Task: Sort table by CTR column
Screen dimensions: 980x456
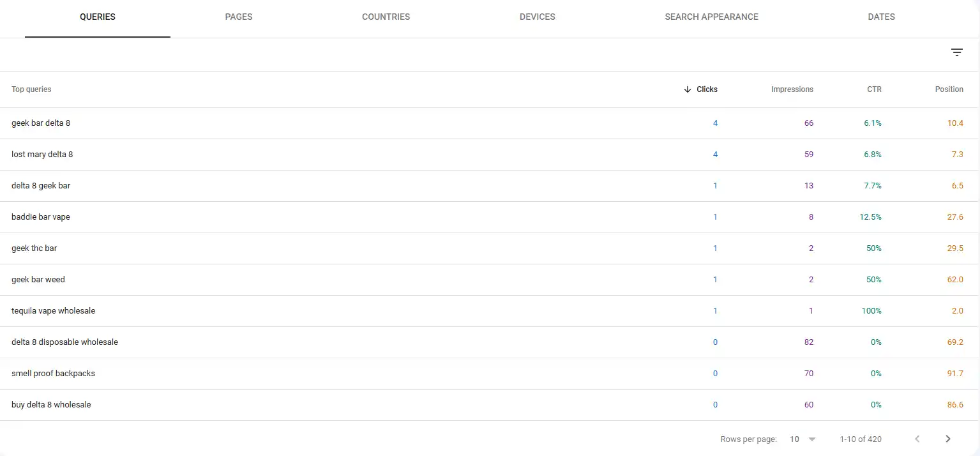Action: pos(874,89)
